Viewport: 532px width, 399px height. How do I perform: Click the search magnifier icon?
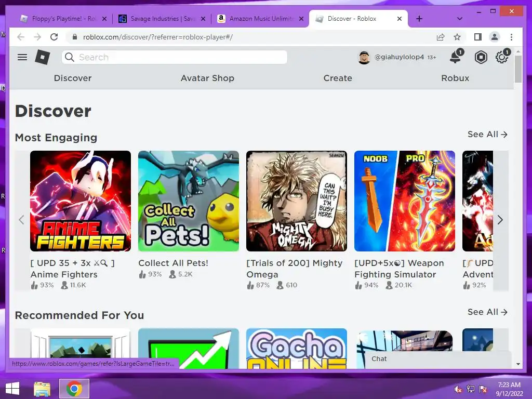(70, 57)
